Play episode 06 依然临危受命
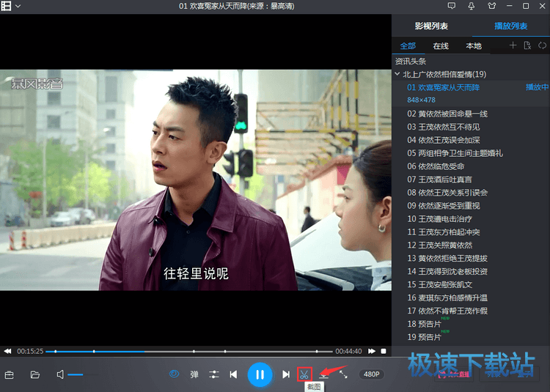550x392 pixels. pos(436,166)
